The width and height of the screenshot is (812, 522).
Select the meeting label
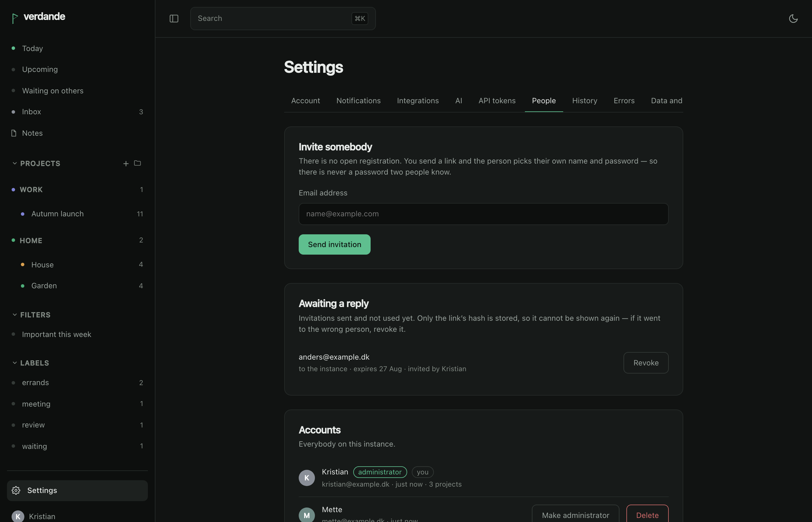point(77,404)
